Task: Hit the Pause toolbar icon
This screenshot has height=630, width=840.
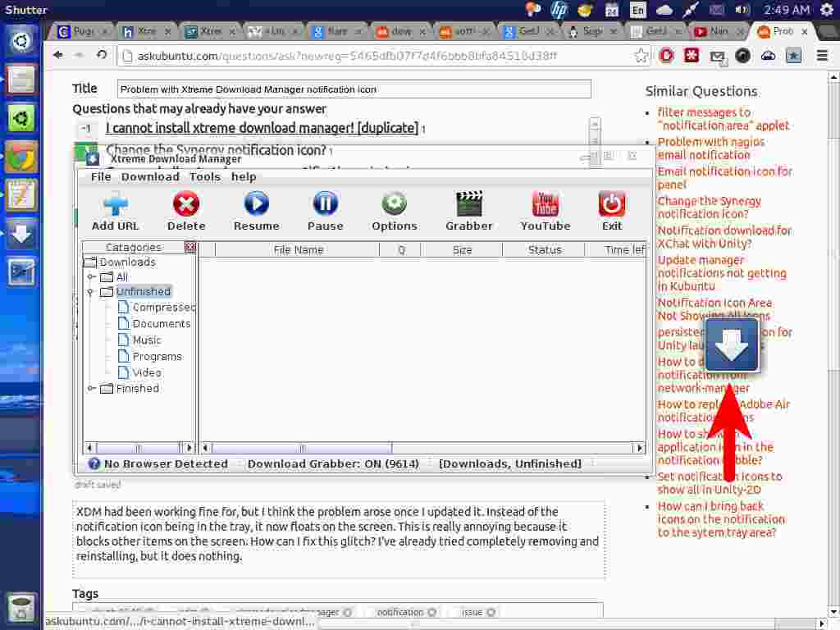Action: tap(325, 204)
